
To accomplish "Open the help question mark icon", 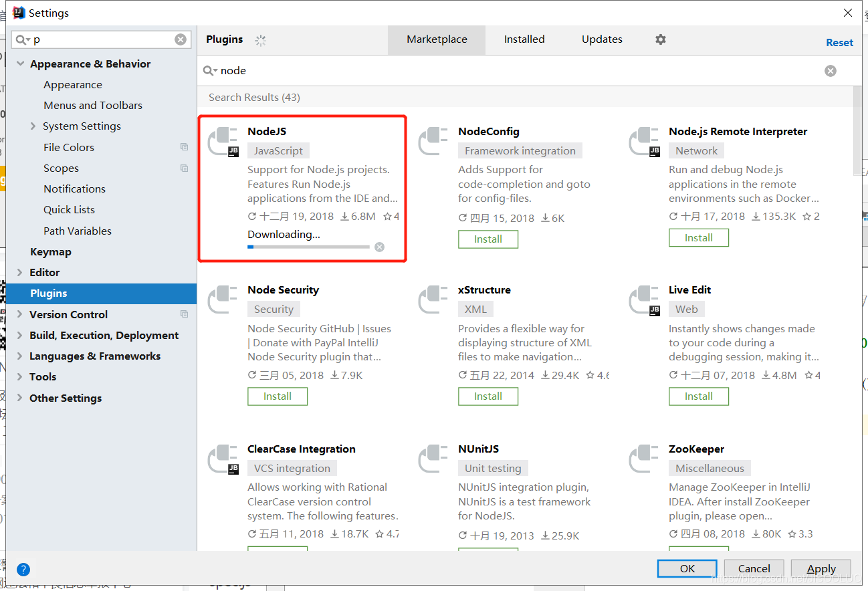I will click(x=23, y=570).
